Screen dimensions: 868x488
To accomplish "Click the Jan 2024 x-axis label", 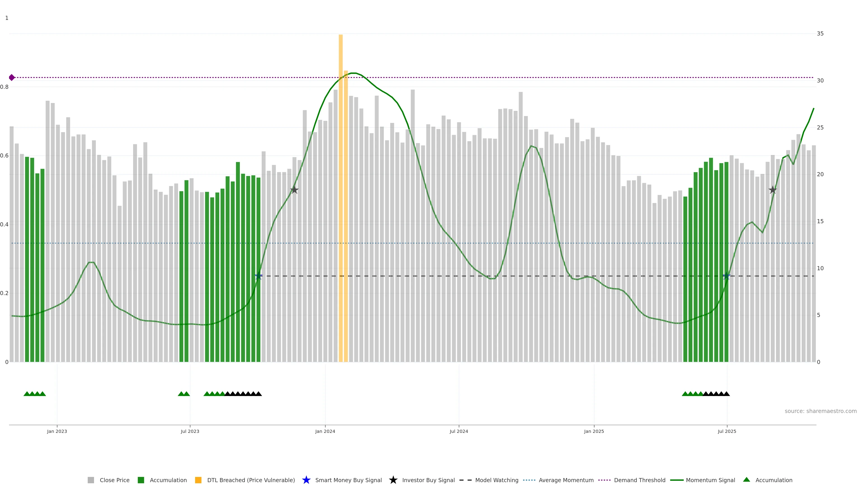I will click(325, 432).
